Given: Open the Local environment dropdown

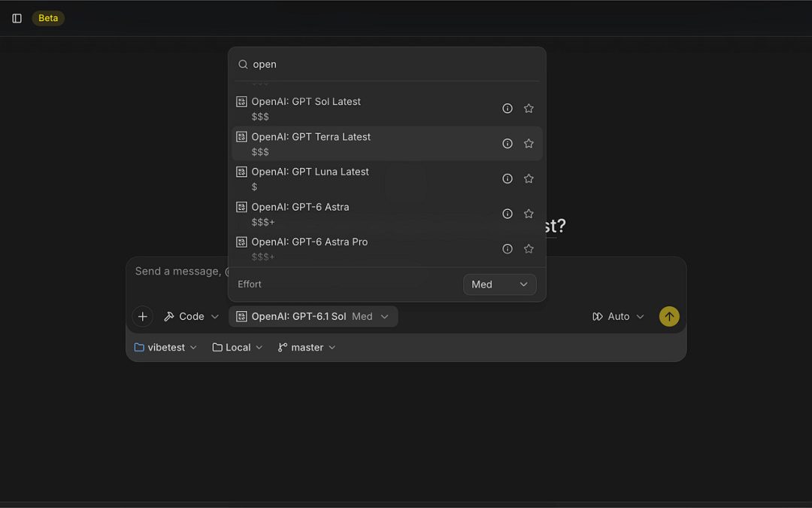Looking at the screenshot, I should pos(238,348).
